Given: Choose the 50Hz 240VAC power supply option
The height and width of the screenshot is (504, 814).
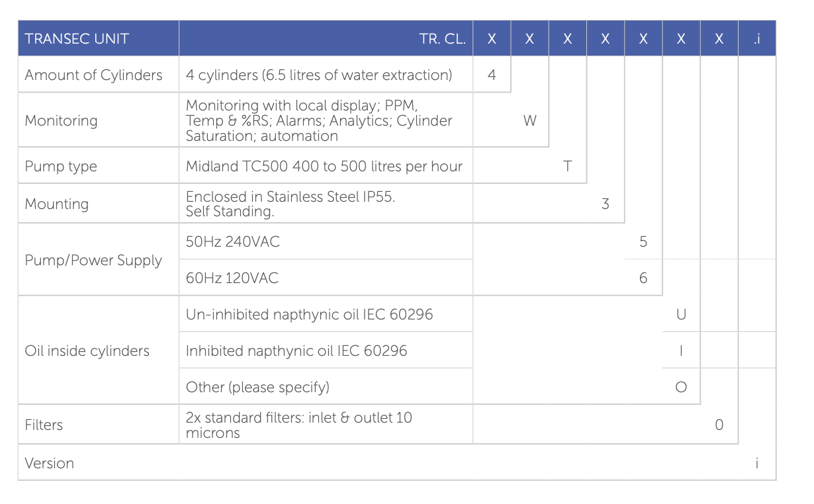Looking at the screenshot, I should [233, 241].
